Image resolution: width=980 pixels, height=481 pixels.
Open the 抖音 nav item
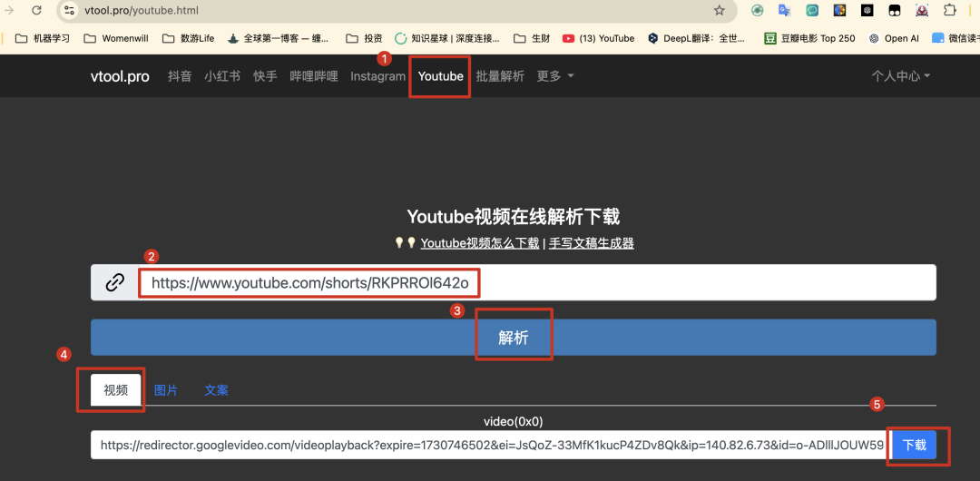(x=180, y=76)
